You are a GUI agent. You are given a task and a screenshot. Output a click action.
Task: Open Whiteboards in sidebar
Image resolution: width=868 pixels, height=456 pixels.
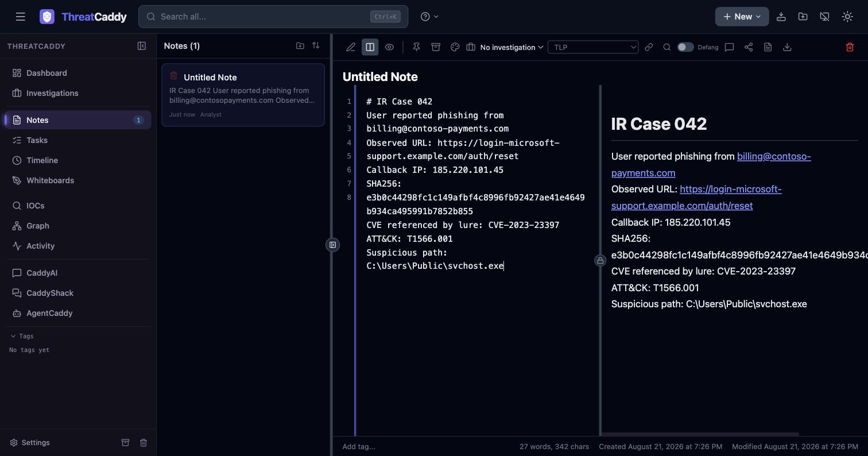click(x=78, y=180)
